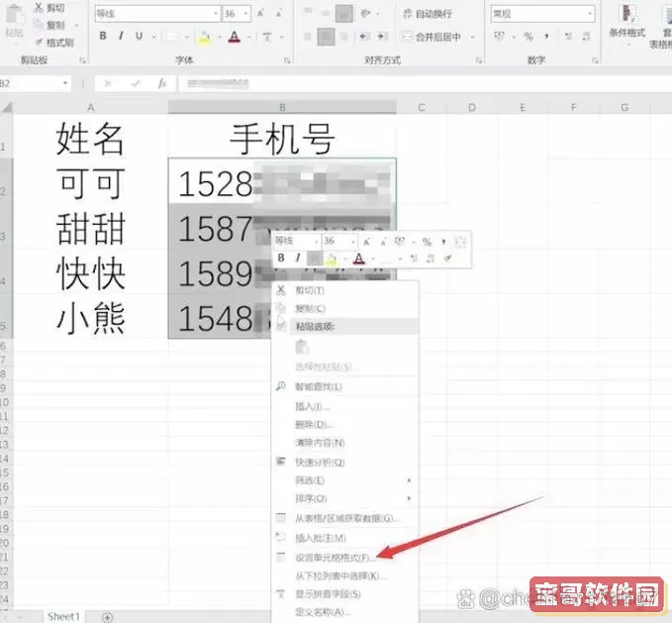Viewport: 672px width, 623px height.
Task: Add a new sheet with plus button
Action: click(108, 617)
